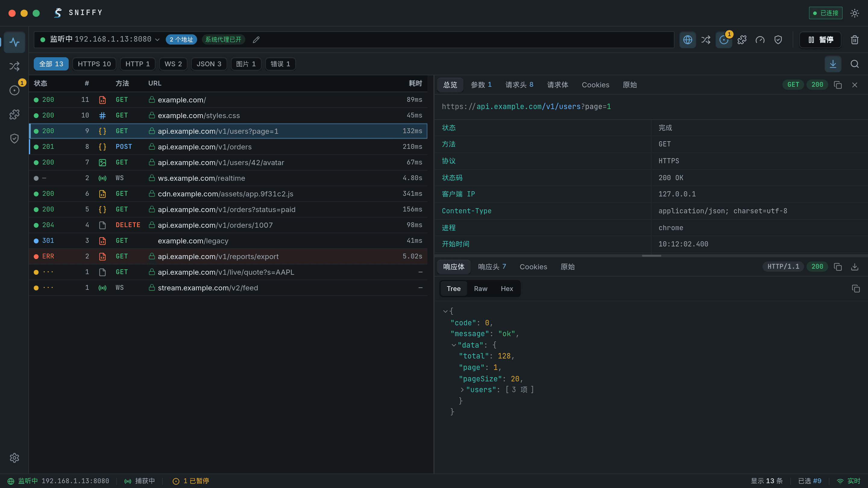
Task: Click the trash icon to clear sessions
Action: [854, 40]
